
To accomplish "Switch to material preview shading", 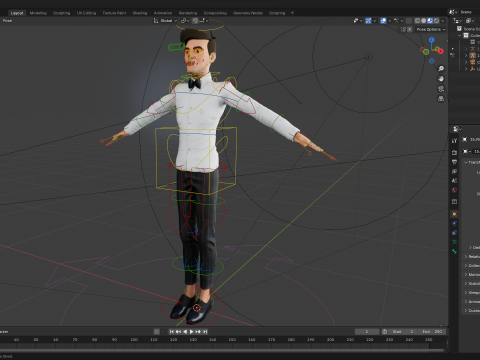I will pos(430,21).
